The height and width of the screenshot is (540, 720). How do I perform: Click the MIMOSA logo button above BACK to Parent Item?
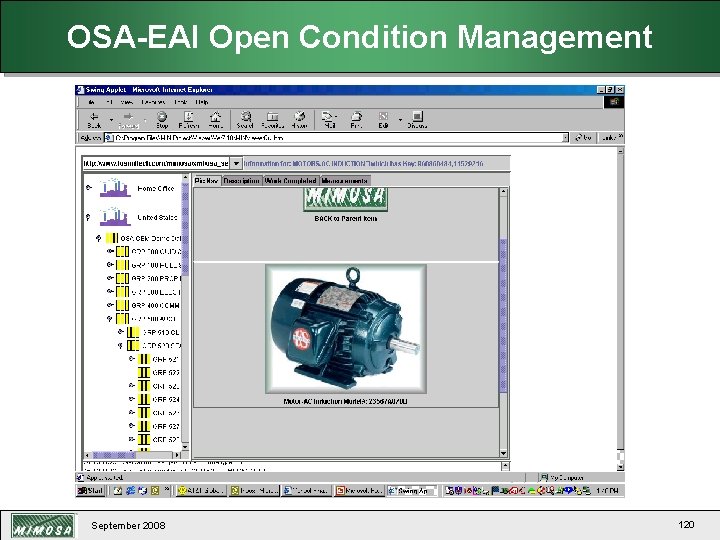(345, 198)
